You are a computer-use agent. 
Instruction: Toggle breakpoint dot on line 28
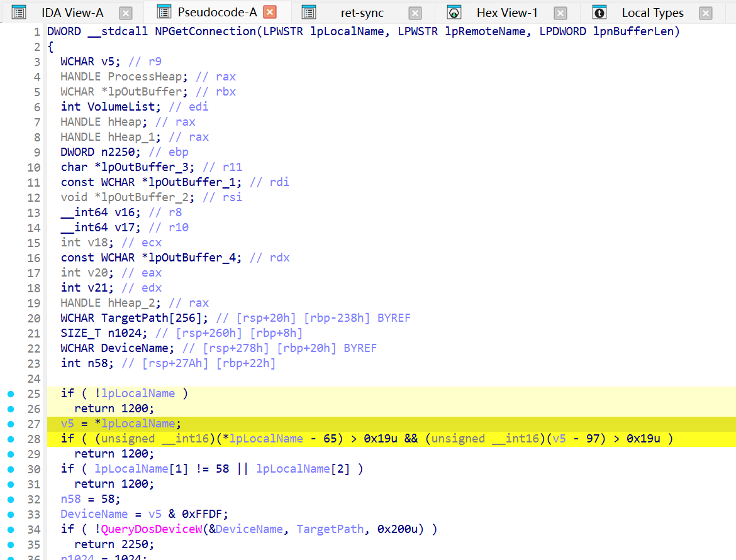click(x=11, y=439)
